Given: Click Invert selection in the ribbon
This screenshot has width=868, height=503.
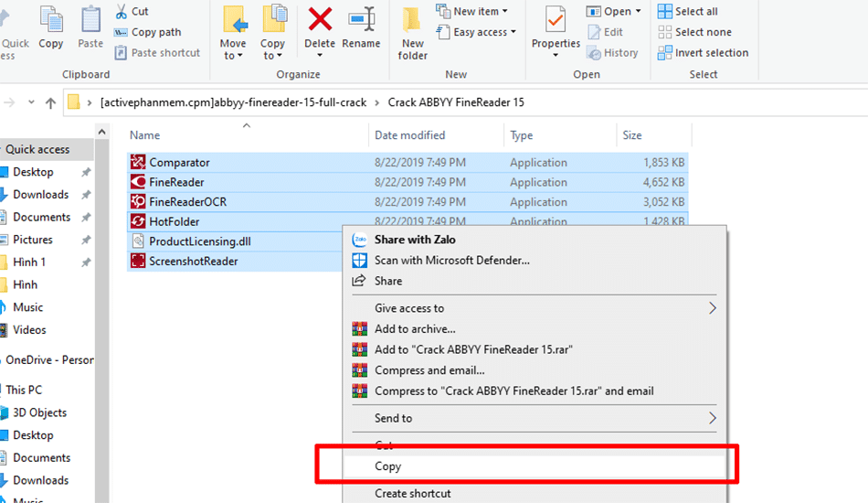Looking at the screenshot, I should click(703, 53).
